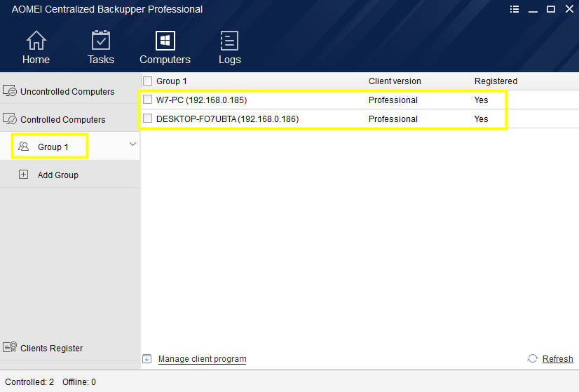This screenshot has height=392, width=579.
Task: Select Controlled Computers in sidebar
Action: click(63, 120)
